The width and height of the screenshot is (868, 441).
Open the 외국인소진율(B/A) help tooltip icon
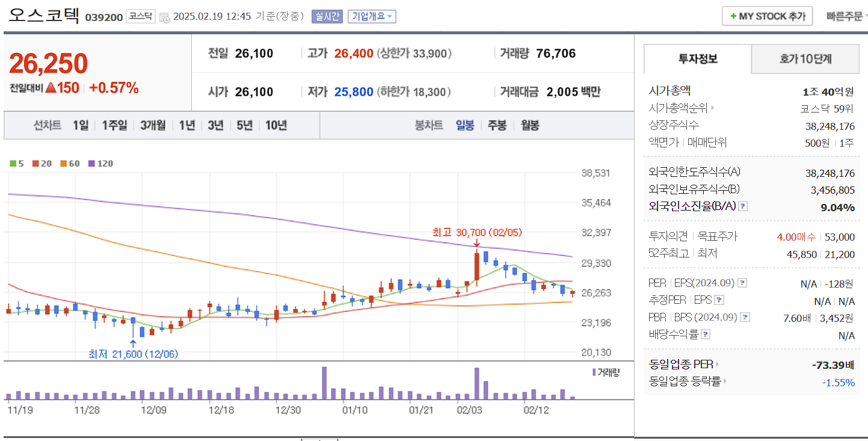[743, 206]
